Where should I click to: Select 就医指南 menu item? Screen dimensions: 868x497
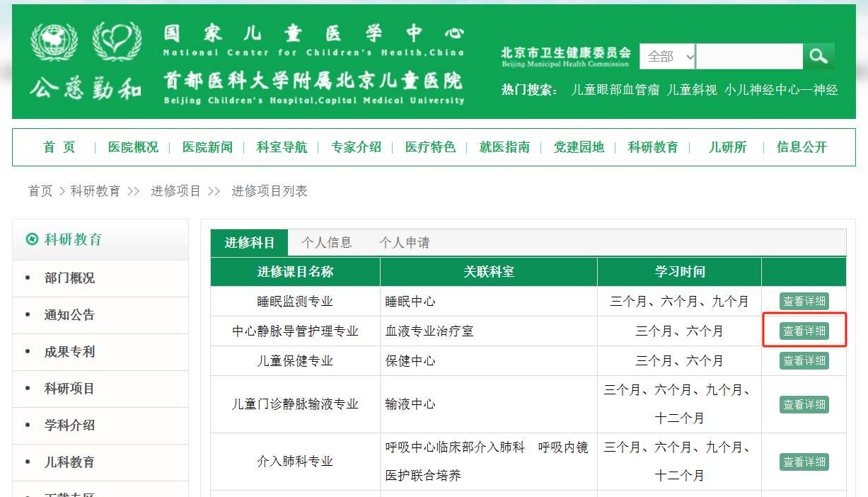(x=504, y=147)
